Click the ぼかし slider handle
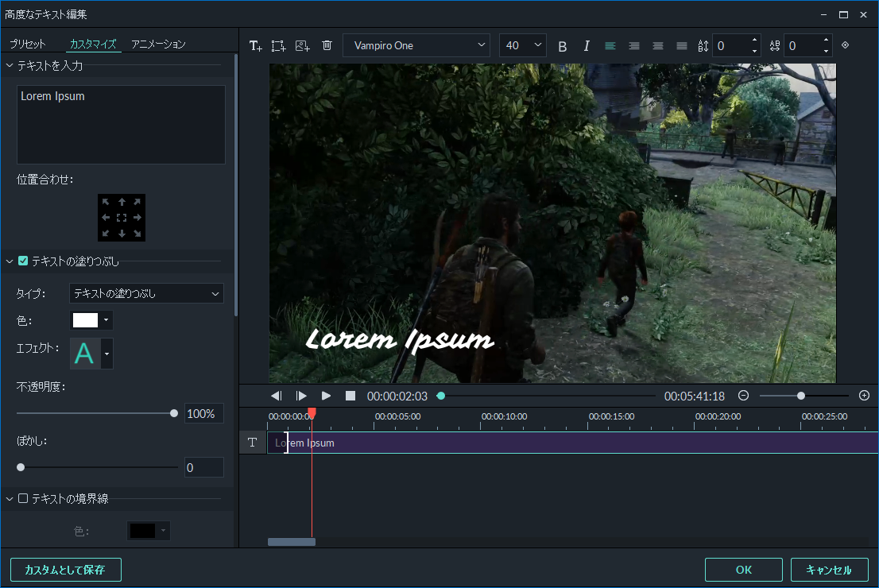This screenshot has width=879, height=588. click(21, 467)
